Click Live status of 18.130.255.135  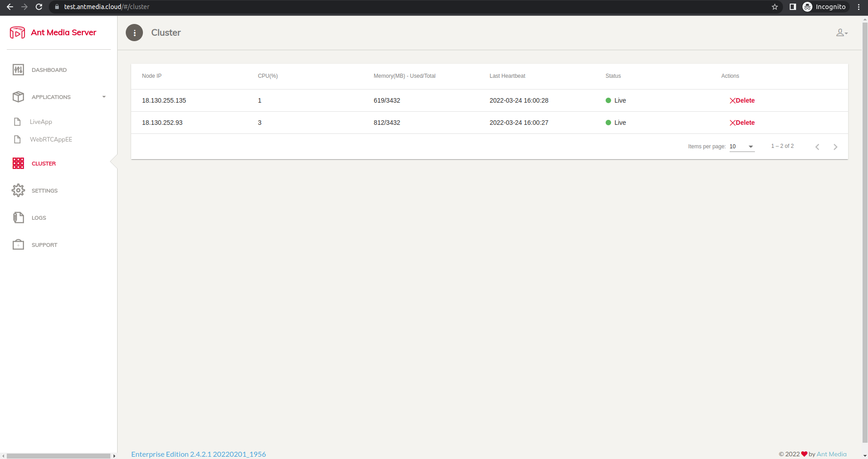tap(616, 100)
